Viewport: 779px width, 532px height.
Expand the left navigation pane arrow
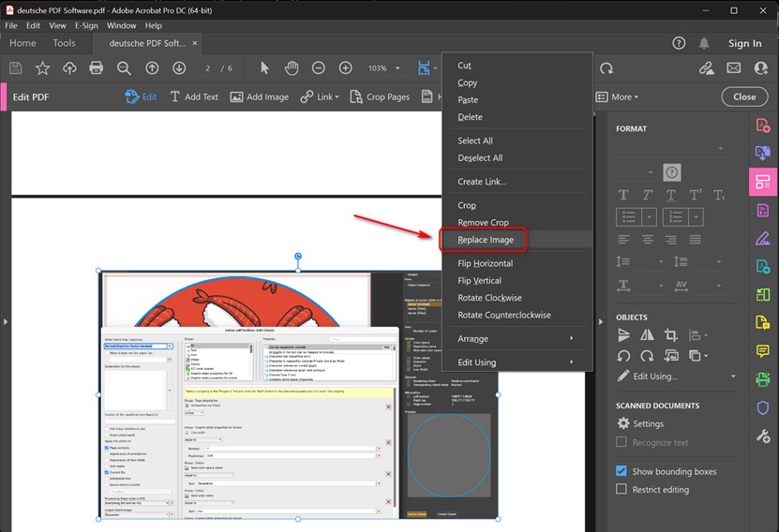pyautogui.click(x=6, y=321)
